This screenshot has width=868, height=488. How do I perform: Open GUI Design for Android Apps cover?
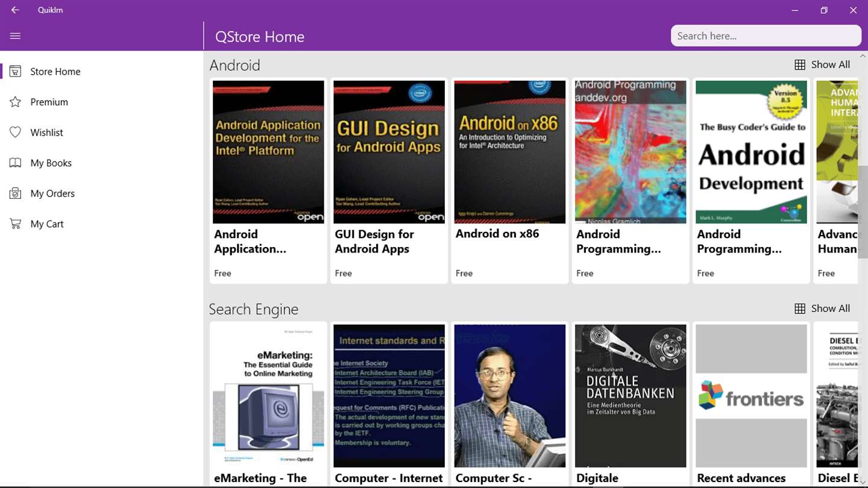point(389,152)
